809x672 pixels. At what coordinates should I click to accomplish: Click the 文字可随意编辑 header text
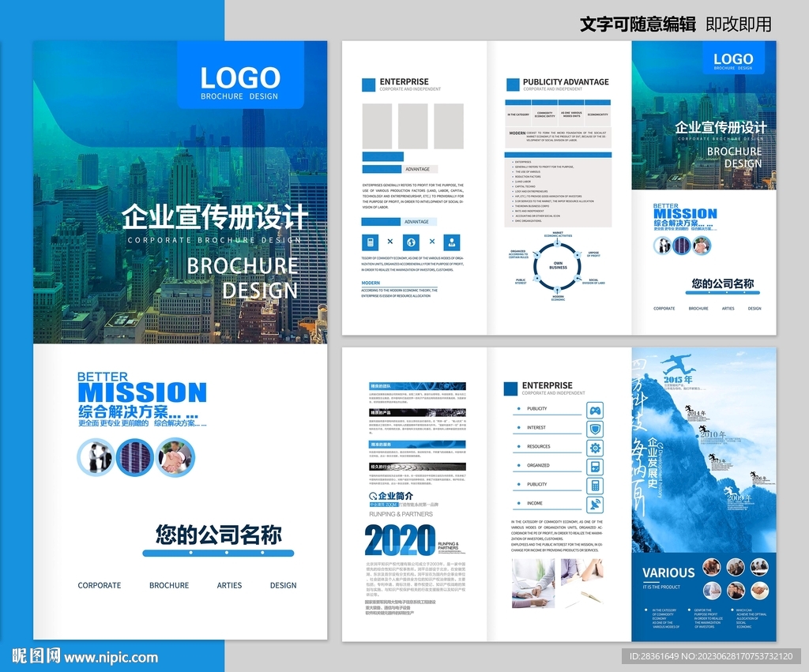point(638,24)
